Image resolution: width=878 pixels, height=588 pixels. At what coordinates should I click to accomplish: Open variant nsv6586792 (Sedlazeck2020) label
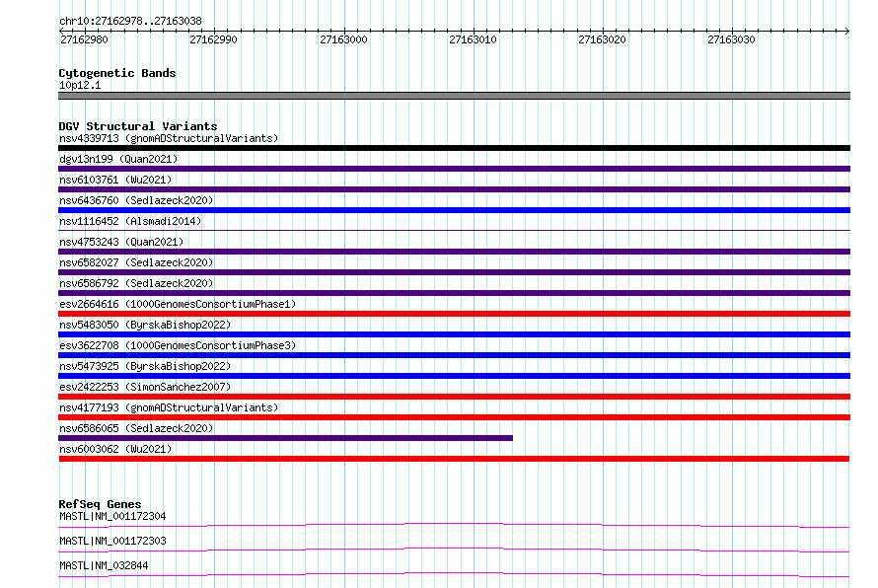pyautogui.click(x=136, y=283)
